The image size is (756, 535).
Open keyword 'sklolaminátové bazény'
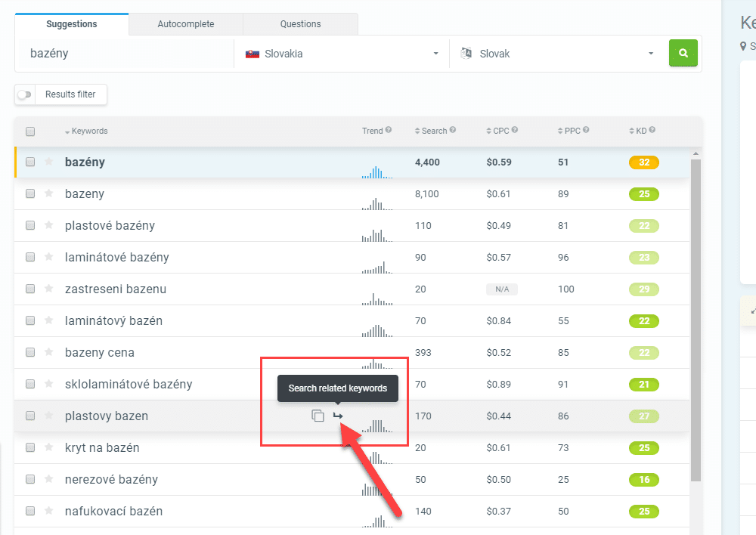(129, 384)
